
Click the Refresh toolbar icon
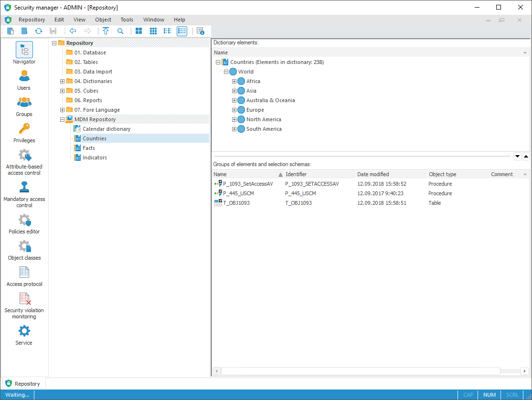39,31
